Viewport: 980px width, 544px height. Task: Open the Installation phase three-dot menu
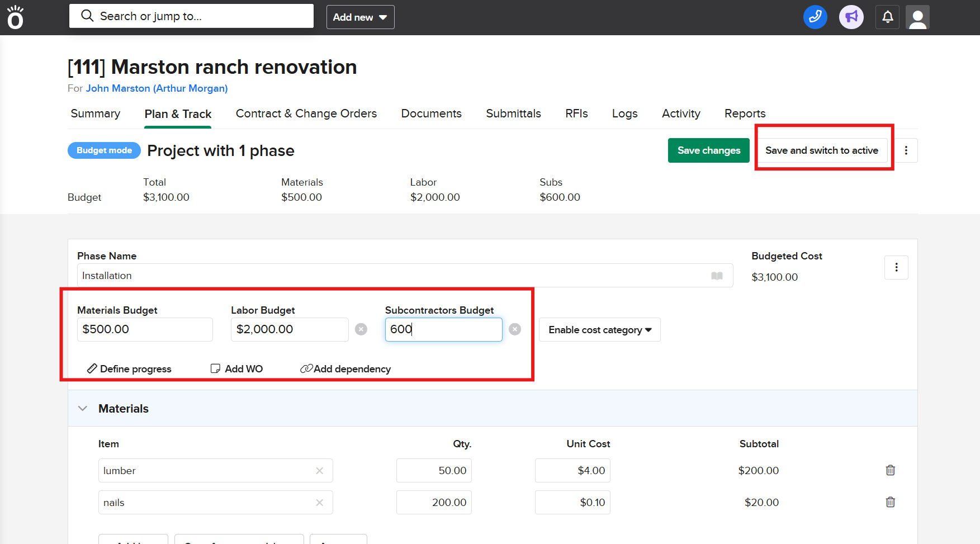tap(896, 267)
